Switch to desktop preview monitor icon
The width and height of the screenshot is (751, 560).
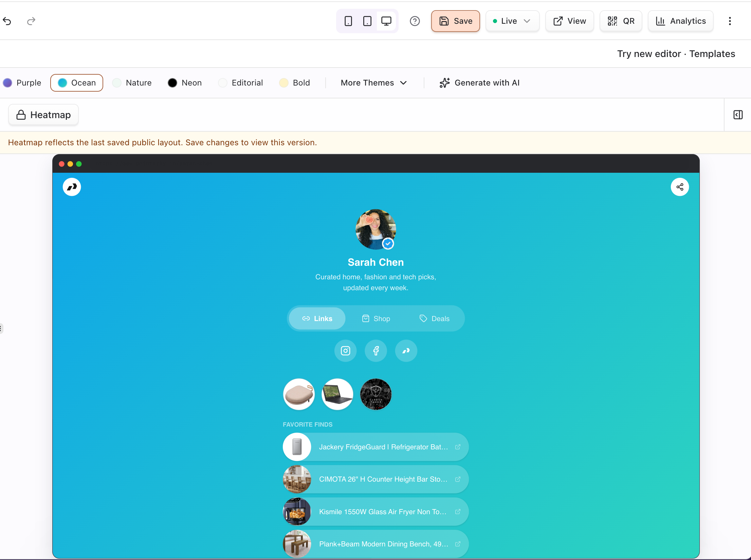click(x=386, y=21)
